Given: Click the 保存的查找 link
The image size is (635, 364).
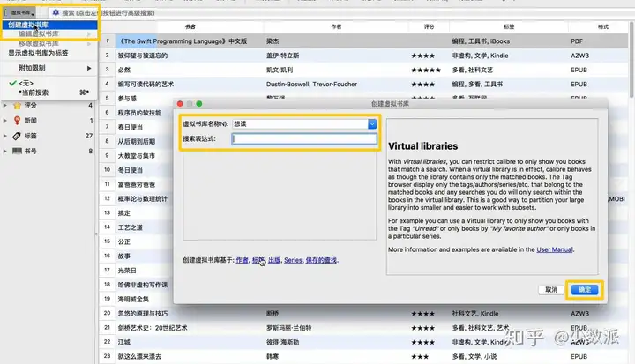Looking at the screenshot, I should [x=321, y=260].
